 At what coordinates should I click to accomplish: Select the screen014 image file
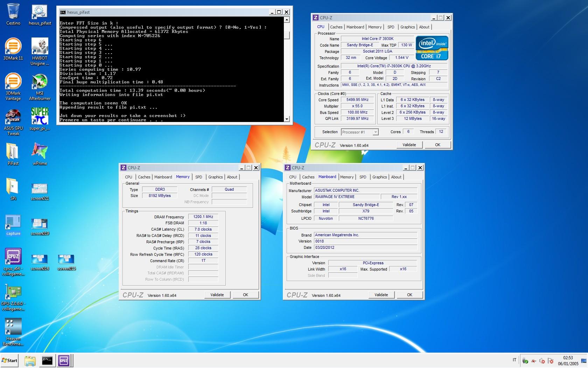pos(40,262)
